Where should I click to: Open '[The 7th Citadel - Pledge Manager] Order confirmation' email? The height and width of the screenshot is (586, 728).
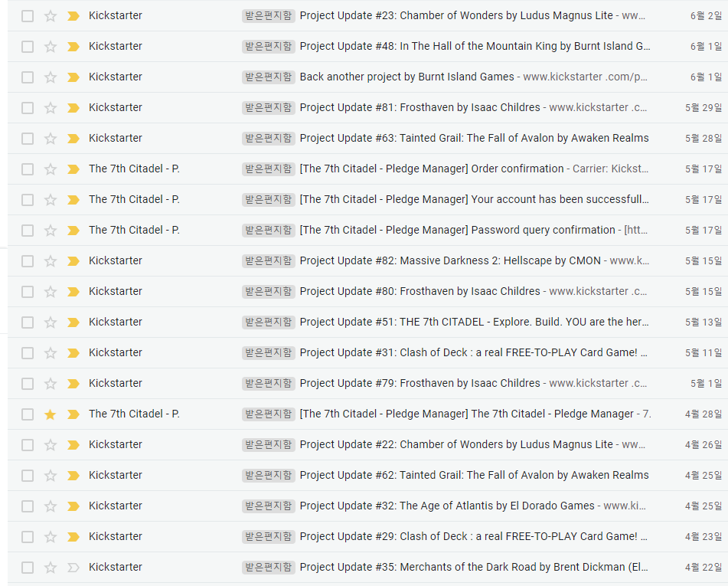[x=431, y=169]
